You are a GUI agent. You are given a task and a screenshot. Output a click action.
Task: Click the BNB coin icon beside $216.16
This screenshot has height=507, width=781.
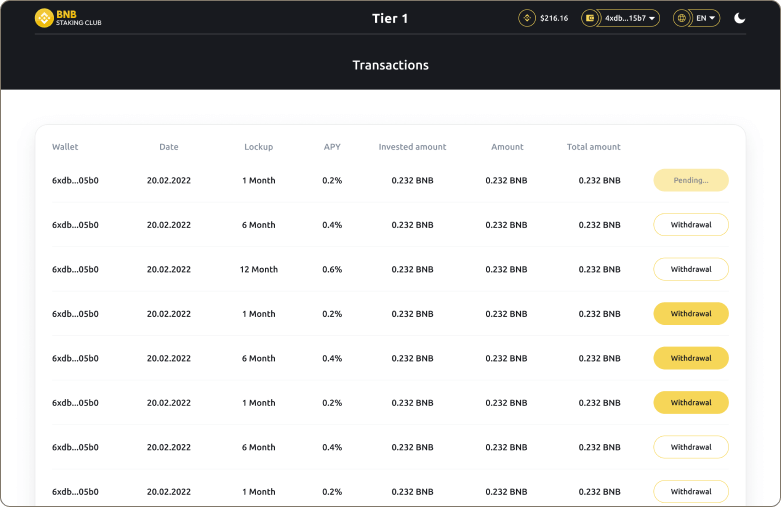point(526,18)
